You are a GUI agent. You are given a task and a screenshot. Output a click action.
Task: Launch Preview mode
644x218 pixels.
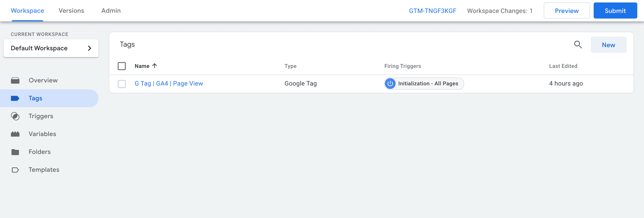tap(567, 10)
